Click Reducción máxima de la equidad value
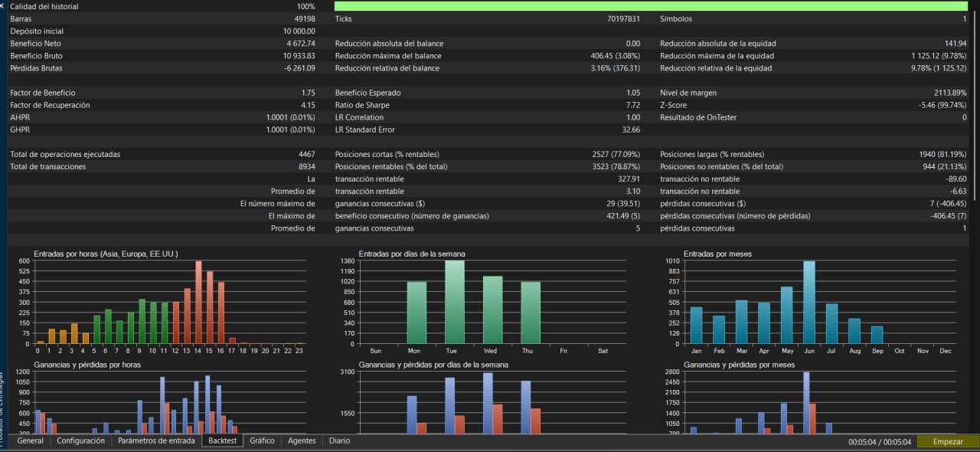 [939, 56]
